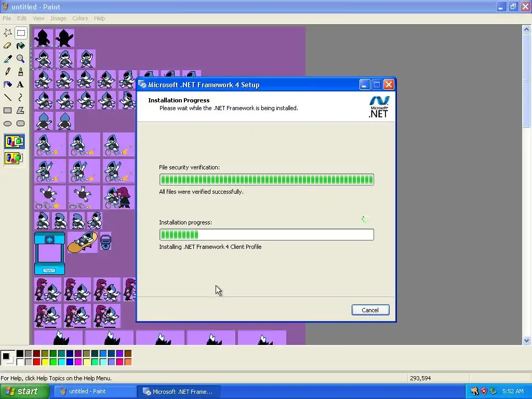Choose the Eraser tool in Paint
532x399 pixels.
pyautogui.click(x=7, y=46)
